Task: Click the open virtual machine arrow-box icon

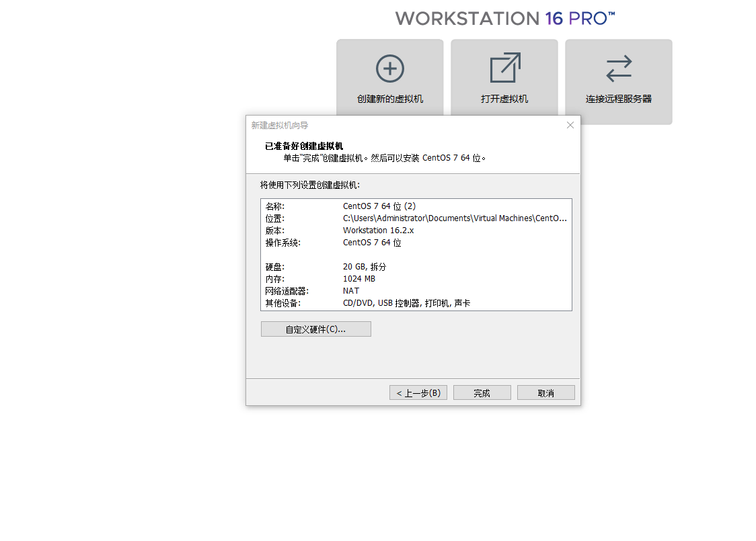Action: point(504,69)
